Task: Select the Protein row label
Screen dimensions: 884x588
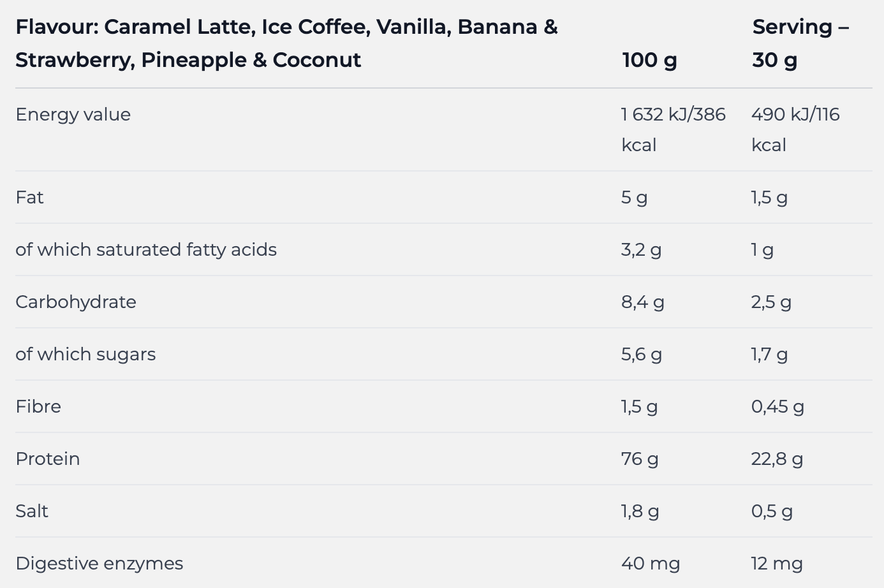Action: (48, 459)
